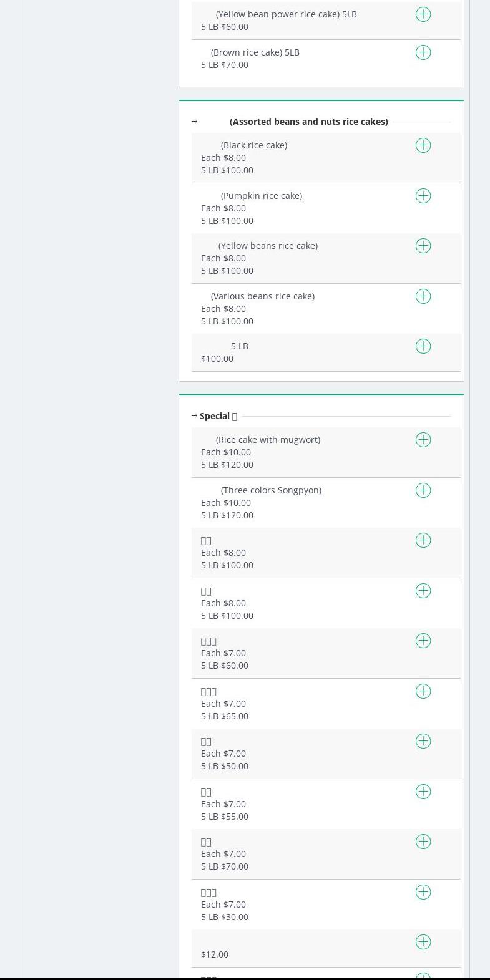Image resolution: width=490 pixels, height=980 pixels.
Task: Select the Various beans rice cake title
Action: pos(262,296)
